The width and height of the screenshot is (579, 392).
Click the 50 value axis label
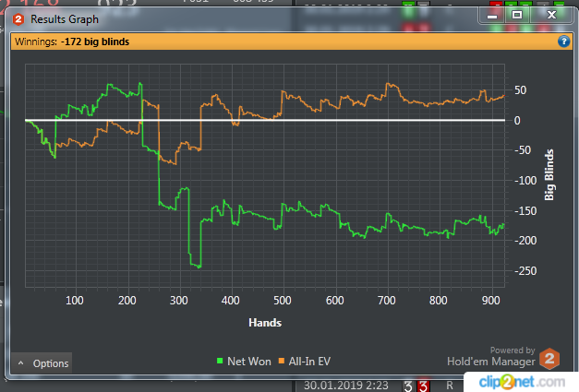(x=520, y=90)
